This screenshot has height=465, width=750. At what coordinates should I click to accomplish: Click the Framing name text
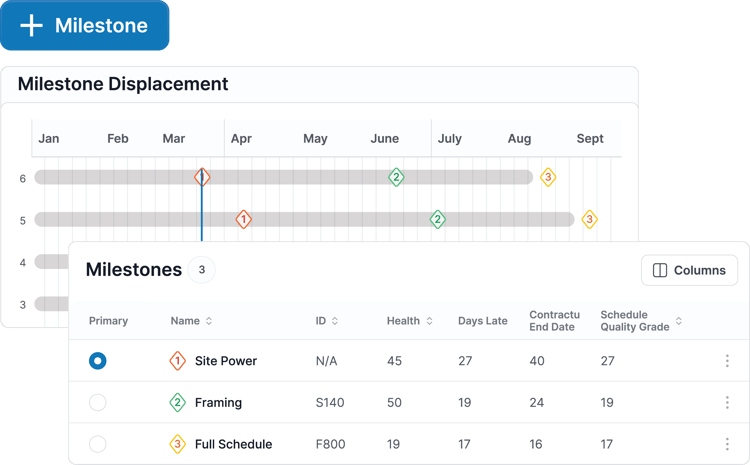[218, 402]
